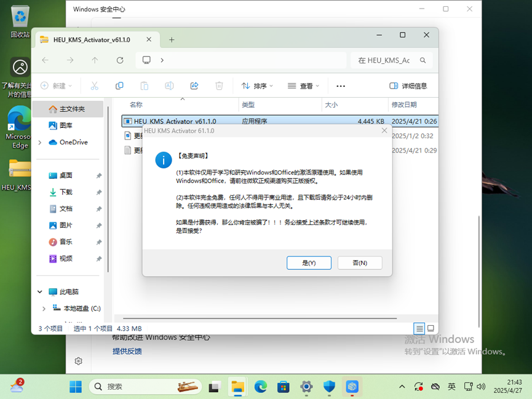The image size is (532, 399).
Task: Click the Yes (是) button in disclaimer dialog
Action: tap(309, 263)
